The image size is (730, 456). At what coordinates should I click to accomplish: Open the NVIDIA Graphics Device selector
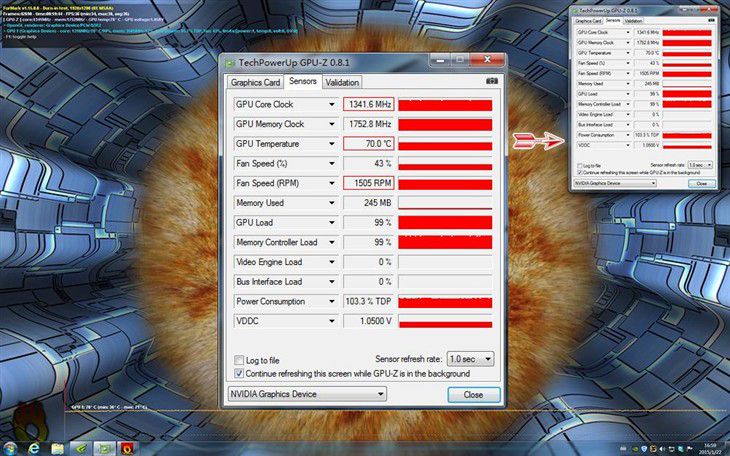click(307, 394)
